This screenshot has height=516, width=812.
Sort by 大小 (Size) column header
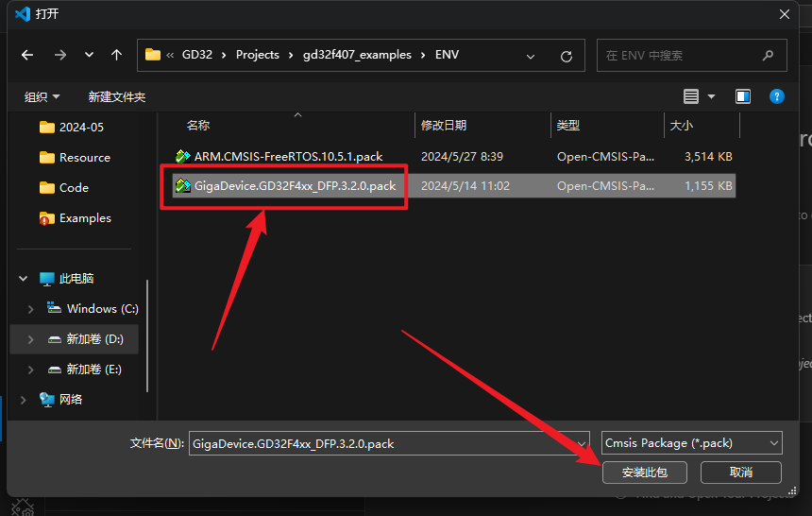pos(681,126)
